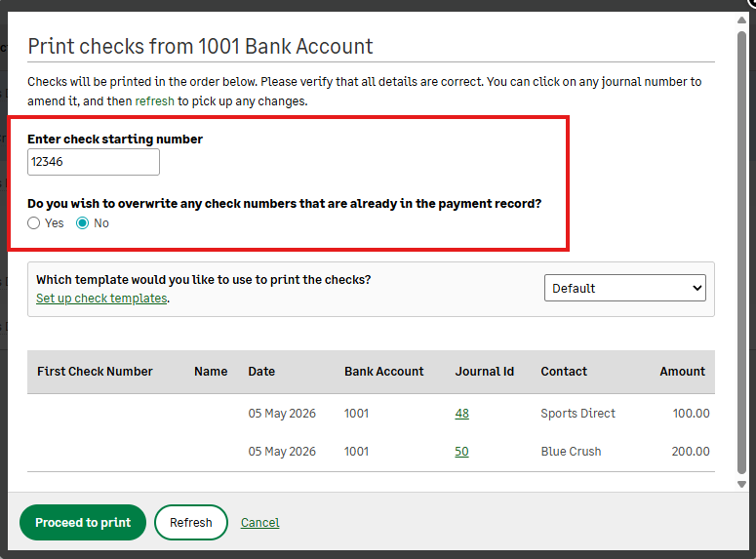
Task: Click the Journal Id column header
Action: 485,372
